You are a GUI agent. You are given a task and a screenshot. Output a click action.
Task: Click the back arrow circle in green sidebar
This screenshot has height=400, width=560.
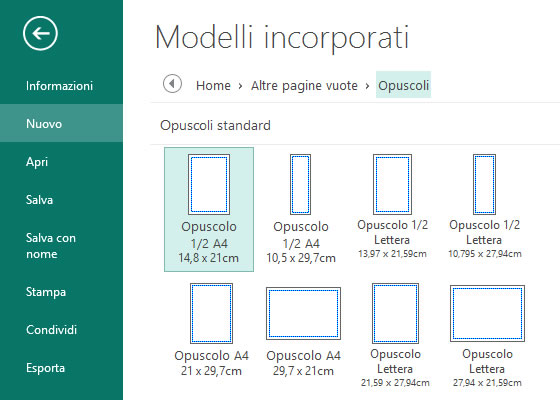pos(40,33)
